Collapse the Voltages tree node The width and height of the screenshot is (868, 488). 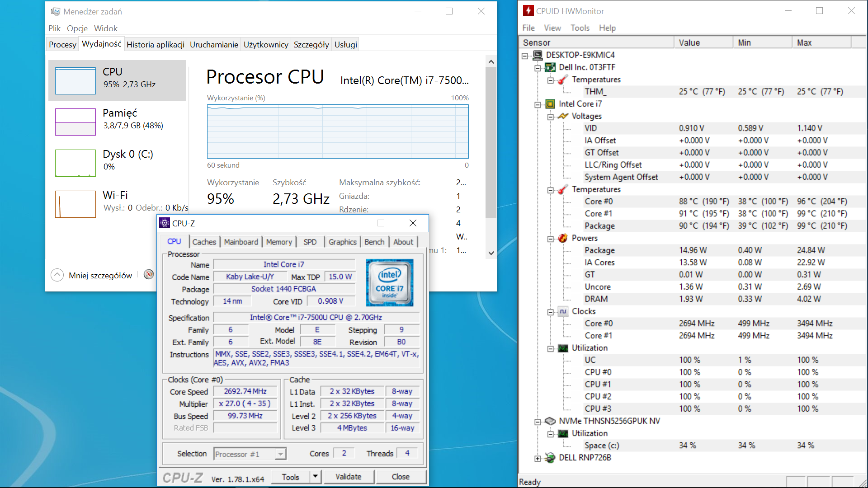(550, 117)
